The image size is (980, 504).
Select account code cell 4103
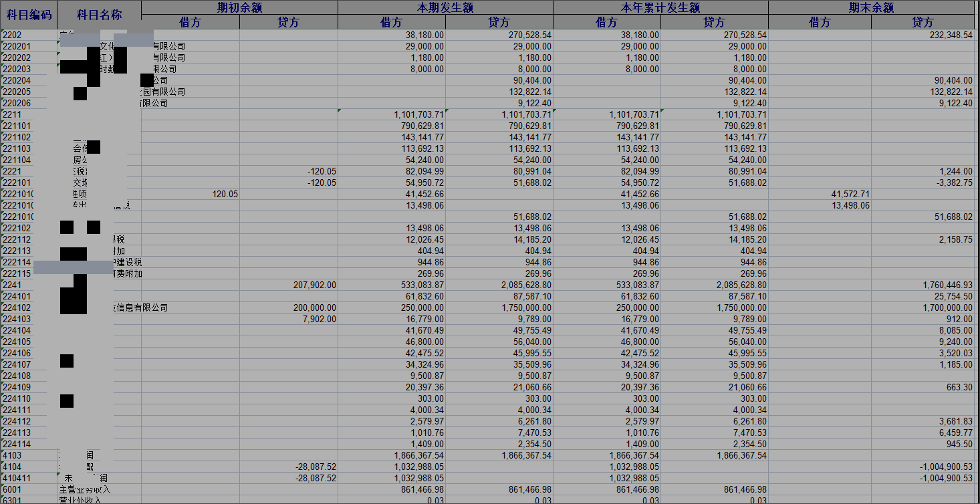29,455
